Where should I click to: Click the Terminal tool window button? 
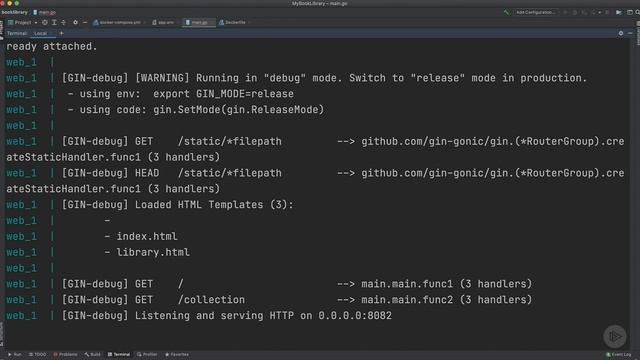coord(119,354)
